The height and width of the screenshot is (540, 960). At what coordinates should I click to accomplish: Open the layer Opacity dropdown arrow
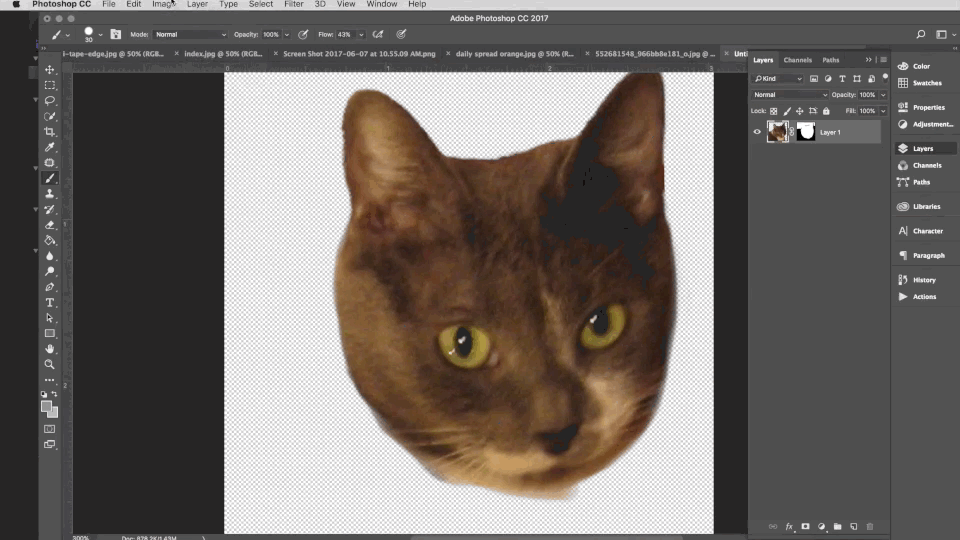pyautogui.click(x=883, y=95)
